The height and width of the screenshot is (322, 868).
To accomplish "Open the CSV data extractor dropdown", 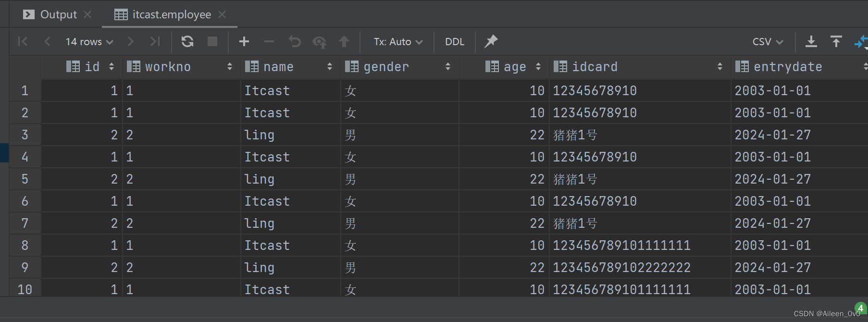I will click(x=768, y=42).
